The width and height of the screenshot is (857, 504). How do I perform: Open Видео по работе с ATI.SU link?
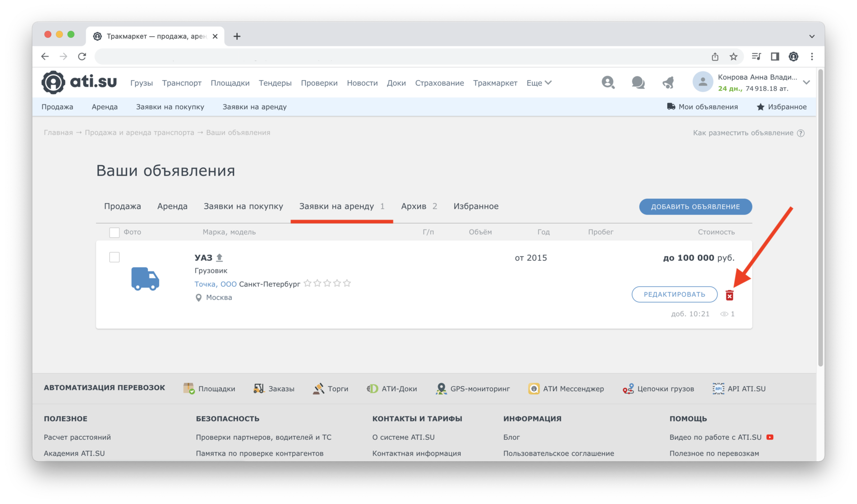click(715, 437)
